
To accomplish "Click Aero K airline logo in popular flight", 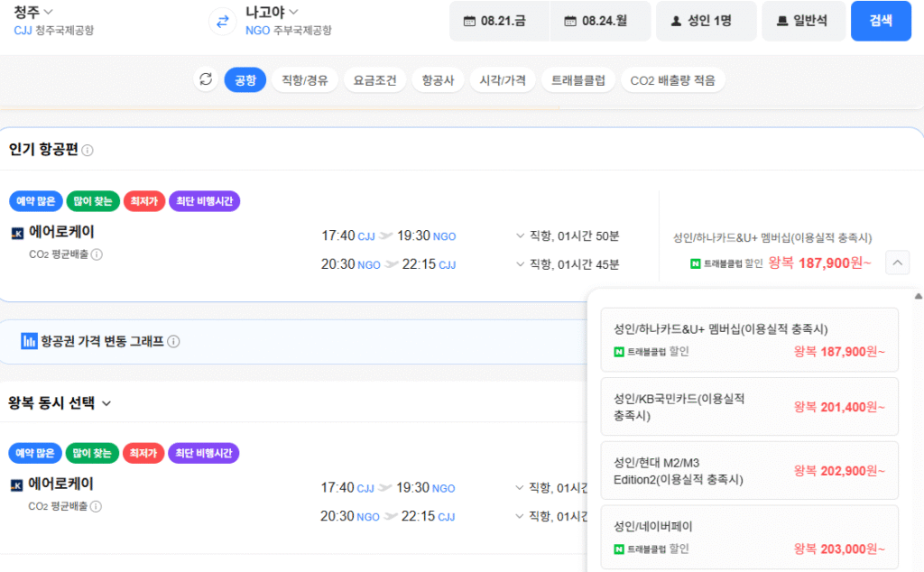I will [18, 234].
